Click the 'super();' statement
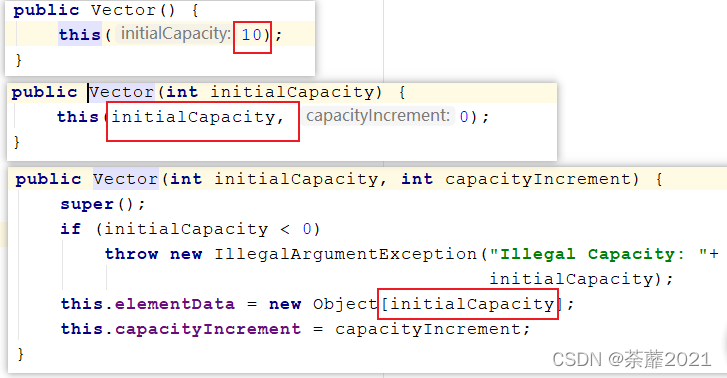Viewport: 727px width, 378px height. coord(103,204)
